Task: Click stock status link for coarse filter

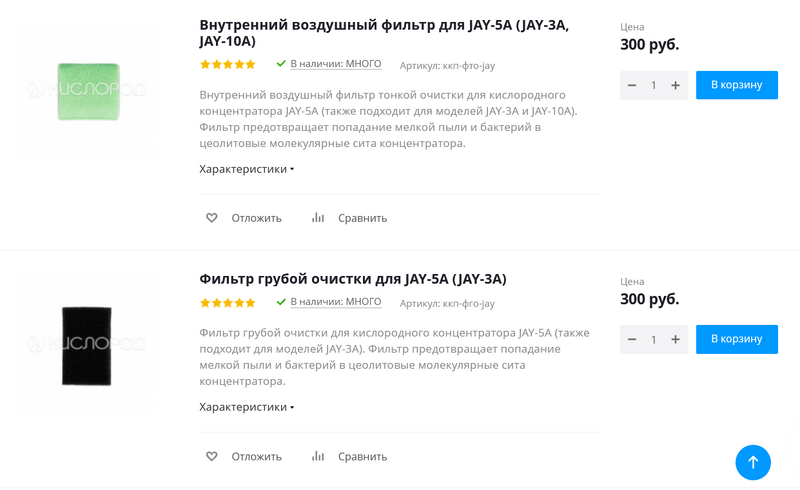Action: click(x=336, y=302)
